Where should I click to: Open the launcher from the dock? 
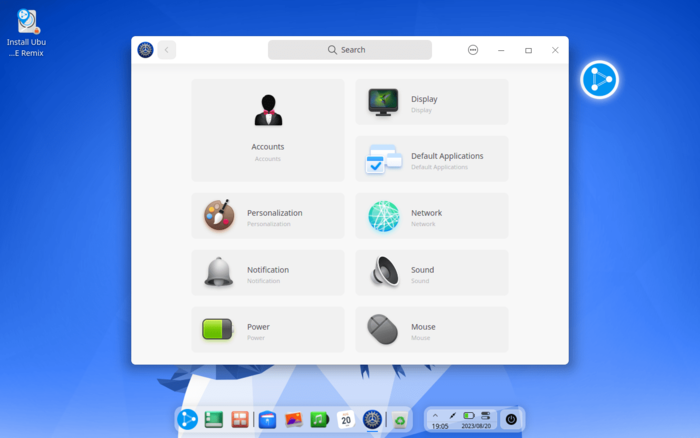coord(187,419)
